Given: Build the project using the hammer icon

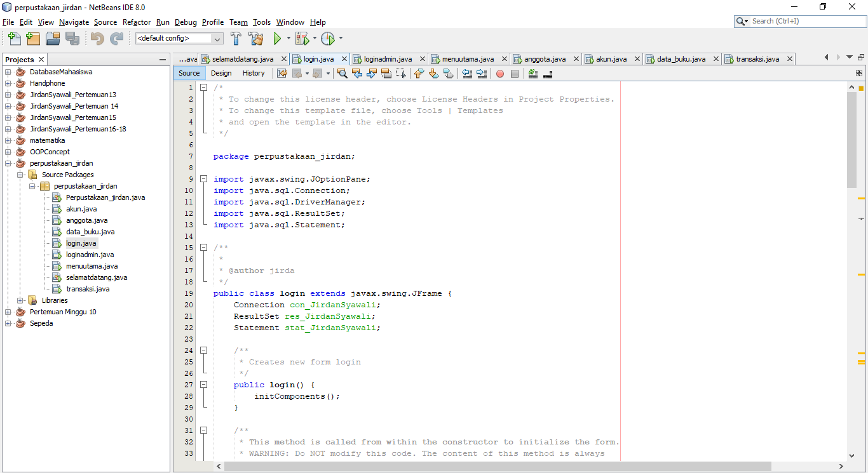Looking at the screenshot, I should coord(236,38).
